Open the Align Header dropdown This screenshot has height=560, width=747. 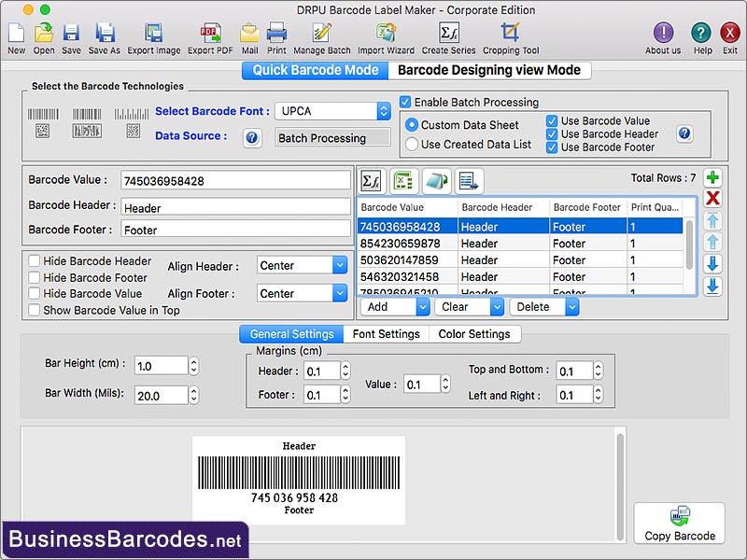coord(301,265)
